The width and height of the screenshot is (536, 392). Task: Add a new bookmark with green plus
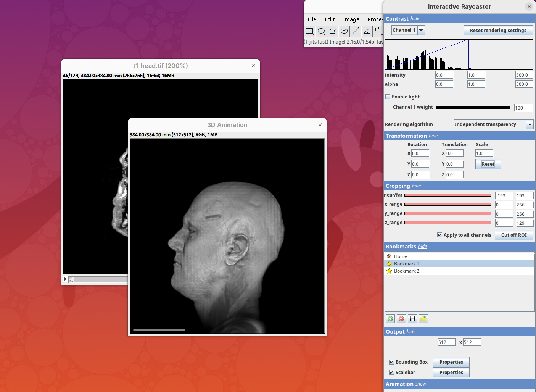pyautogui.click(x=390, y=319)
